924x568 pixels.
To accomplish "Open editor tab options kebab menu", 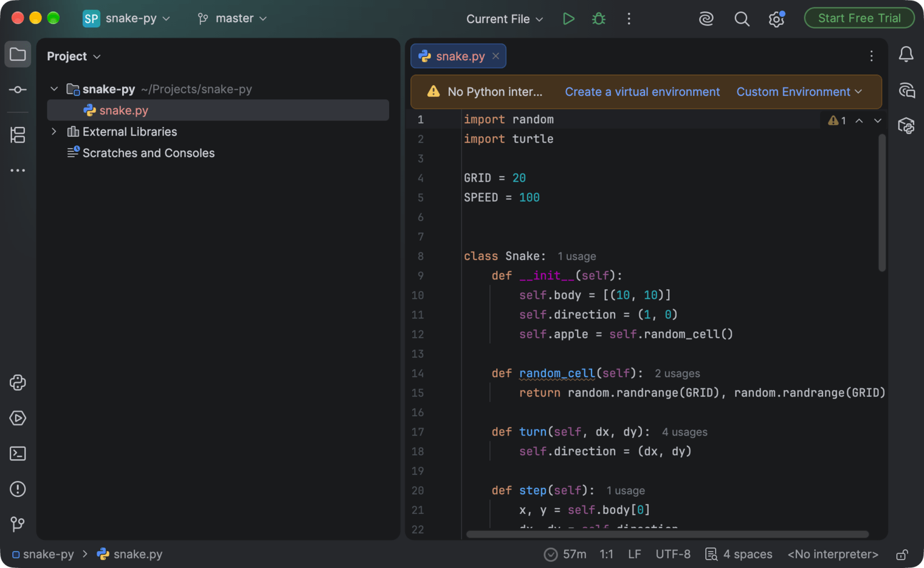I will click(x=871, y=56).
